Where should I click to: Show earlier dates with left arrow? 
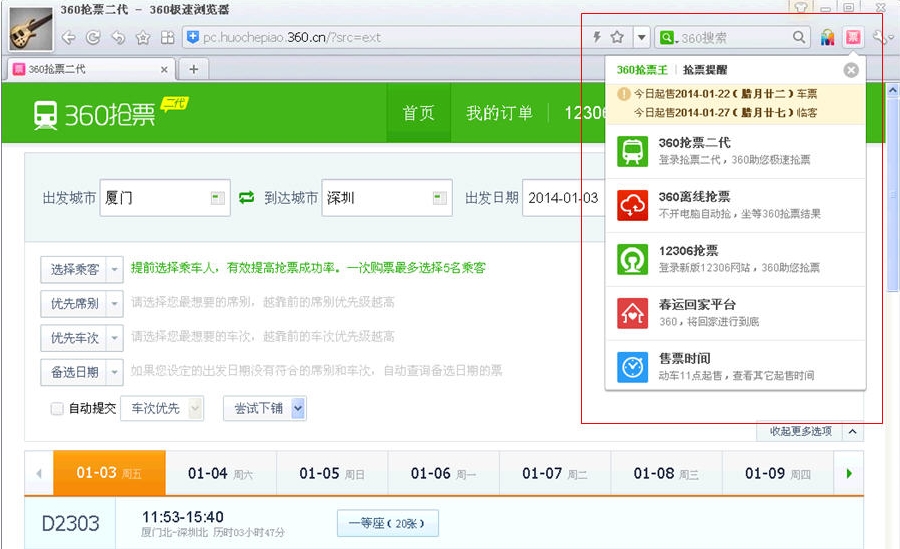(39, 473)
